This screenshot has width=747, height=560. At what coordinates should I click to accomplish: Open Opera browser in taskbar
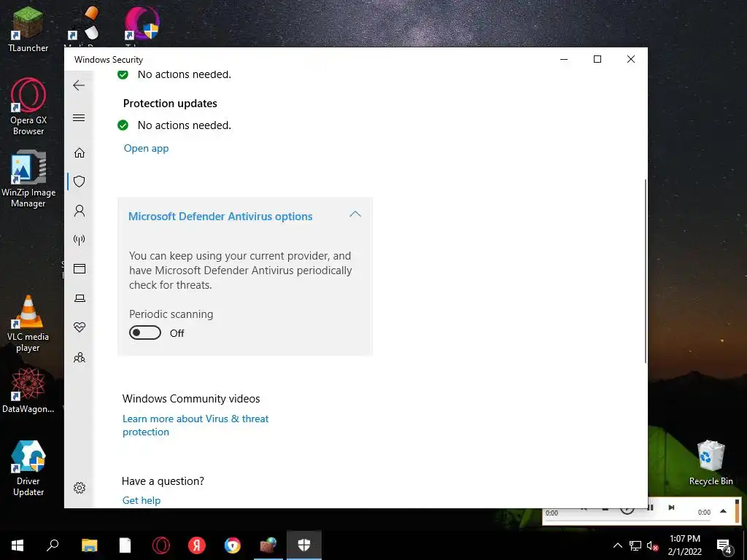161,545
